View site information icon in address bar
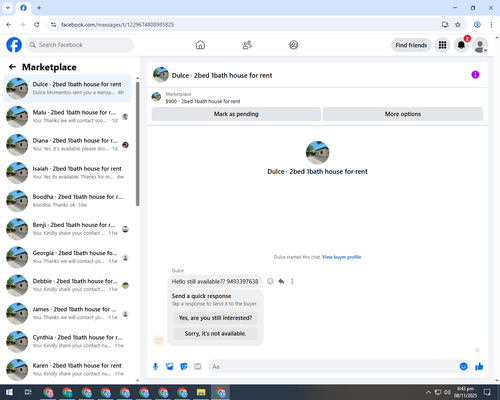The height and width of the screenshot is (400, 500). (x=53, y=24)
